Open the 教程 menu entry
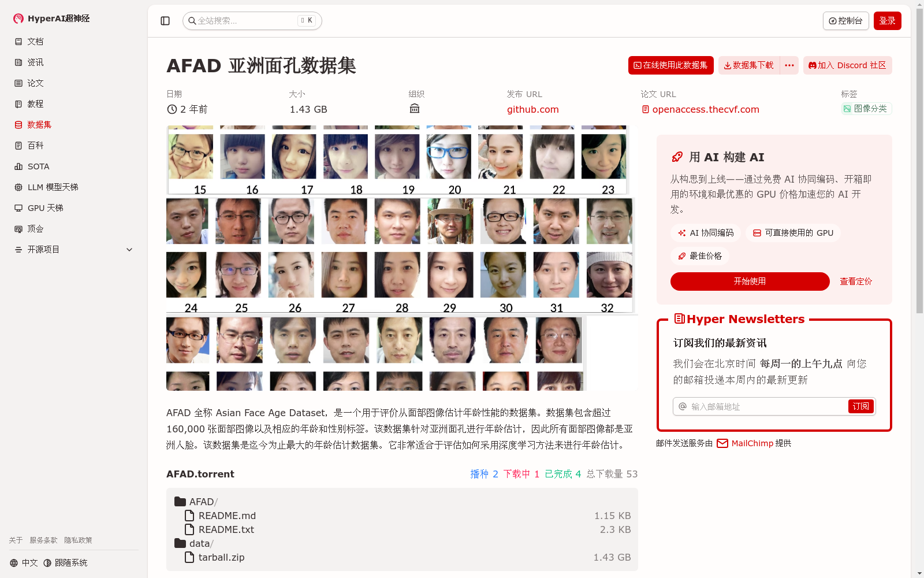The width and height of the screenshot is (924, 578). click(35, 103)
